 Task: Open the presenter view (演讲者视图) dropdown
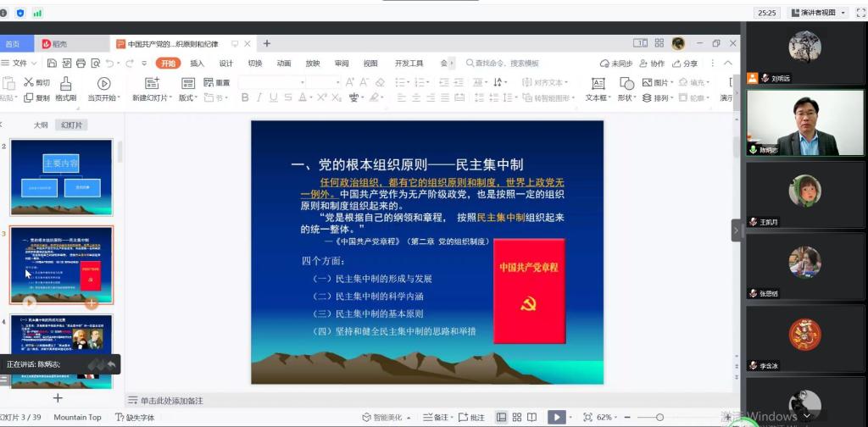(817, 13)
